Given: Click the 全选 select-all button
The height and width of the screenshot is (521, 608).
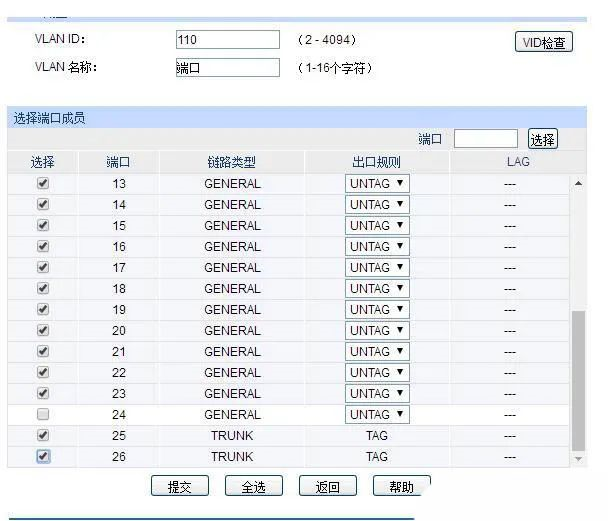Looking at the screenshot, I should (x=254, y=486).
